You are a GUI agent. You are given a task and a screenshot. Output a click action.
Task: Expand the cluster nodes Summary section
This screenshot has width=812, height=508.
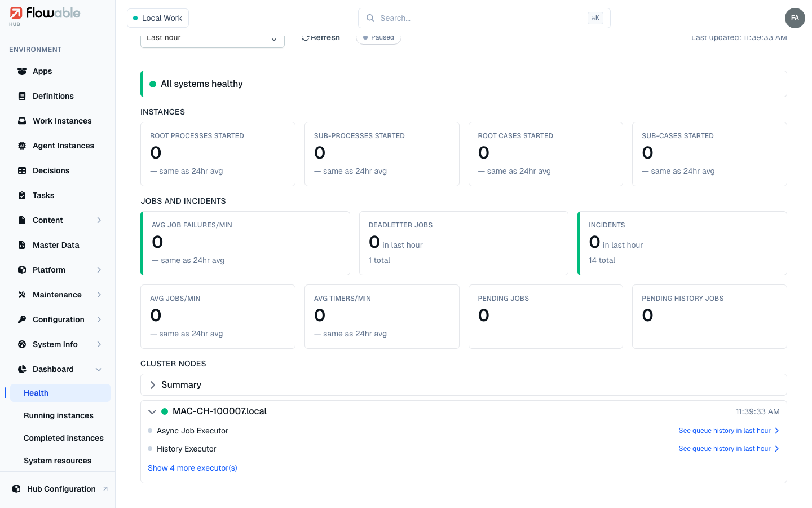(x=464, y=384)
